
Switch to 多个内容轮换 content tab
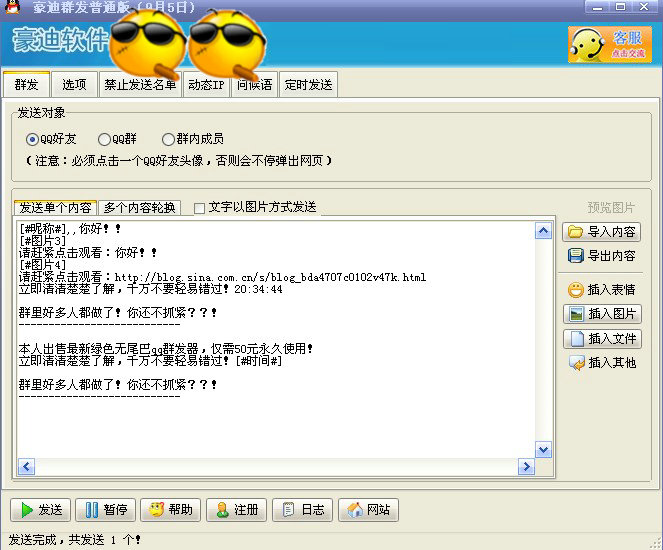point(140,208)
